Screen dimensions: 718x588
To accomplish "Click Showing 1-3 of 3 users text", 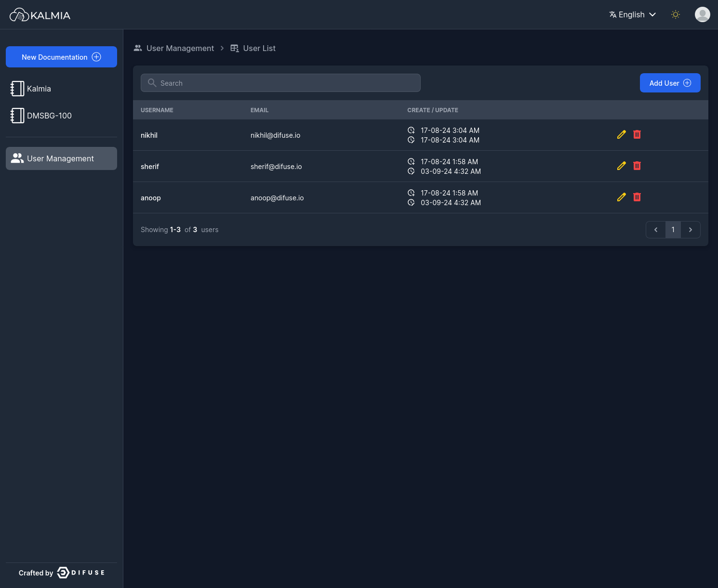I will [179, 230].
